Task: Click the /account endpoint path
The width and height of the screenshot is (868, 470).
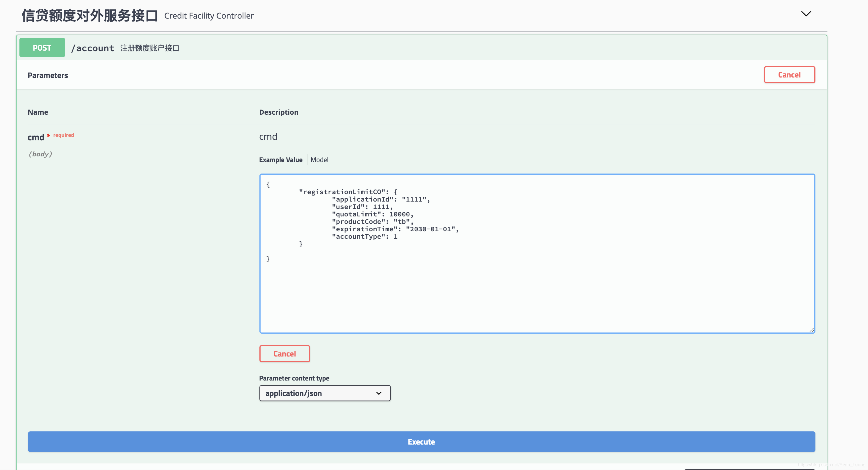Action: coord(93,48)
